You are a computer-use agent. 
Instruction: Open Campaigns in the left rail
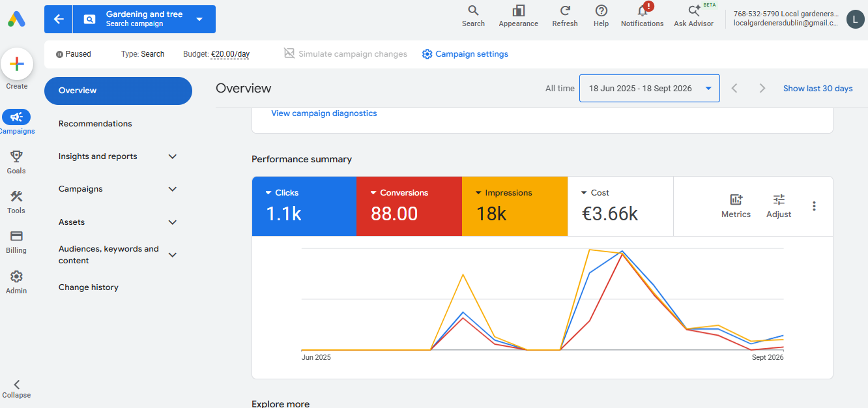16,122
